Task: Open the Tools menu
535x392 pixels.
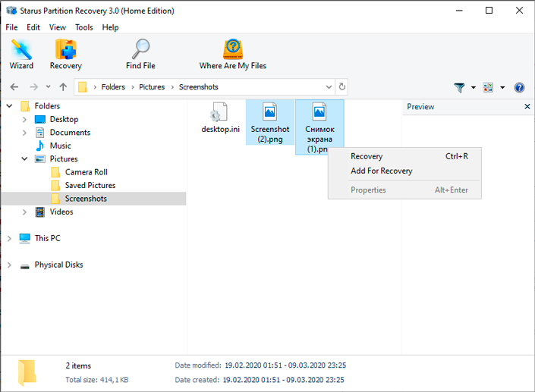Action: tap(84, 27)
